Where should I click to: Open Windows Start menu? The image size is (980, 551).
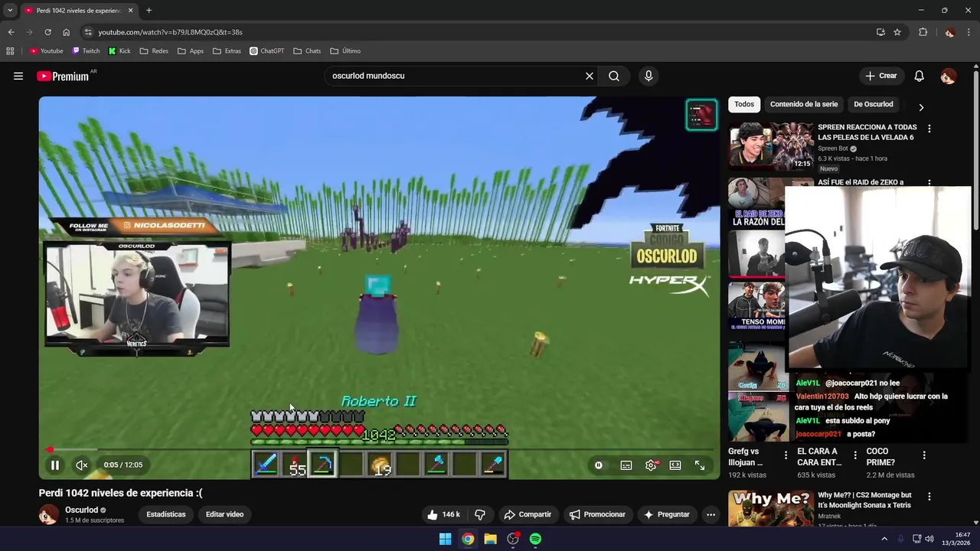[445, 539]
